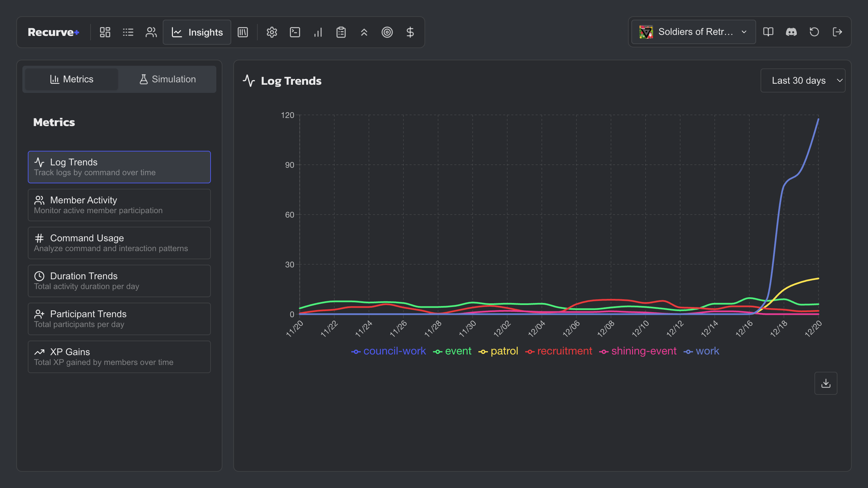
Task: Open billing via the dollar icon
Action: pos(410,32)
